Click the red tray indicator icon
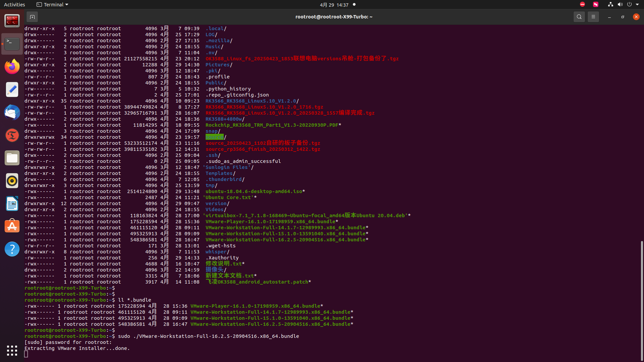This screenshot has height=362, width=644. [x=582, y=5]
